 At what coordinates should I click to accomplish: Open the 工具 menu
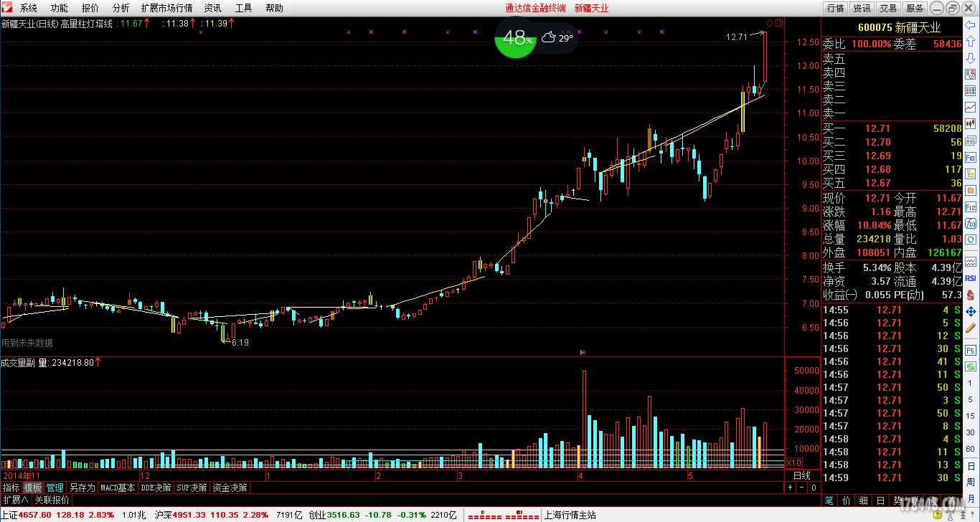pos(243,8)
